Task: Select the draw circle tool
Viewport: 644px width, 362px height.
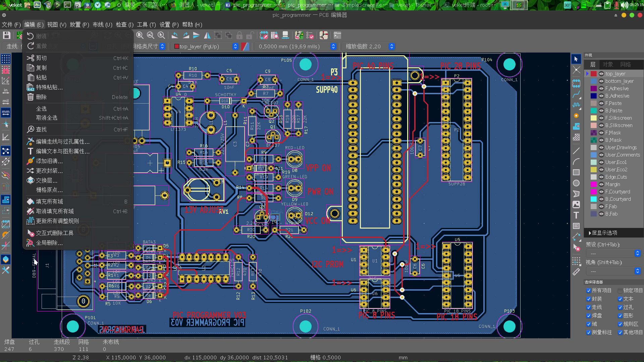Action: [576, 183]
